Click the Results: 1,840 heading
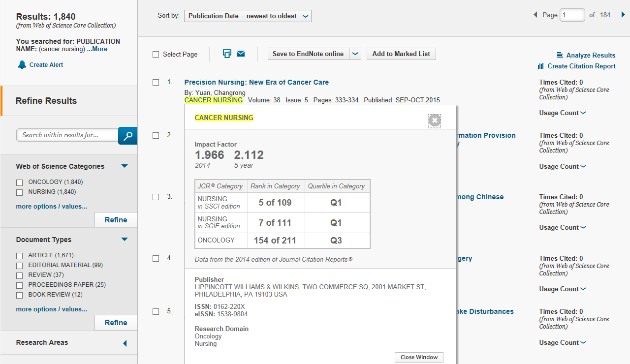 pyautogui.click(x=46, y=17)
